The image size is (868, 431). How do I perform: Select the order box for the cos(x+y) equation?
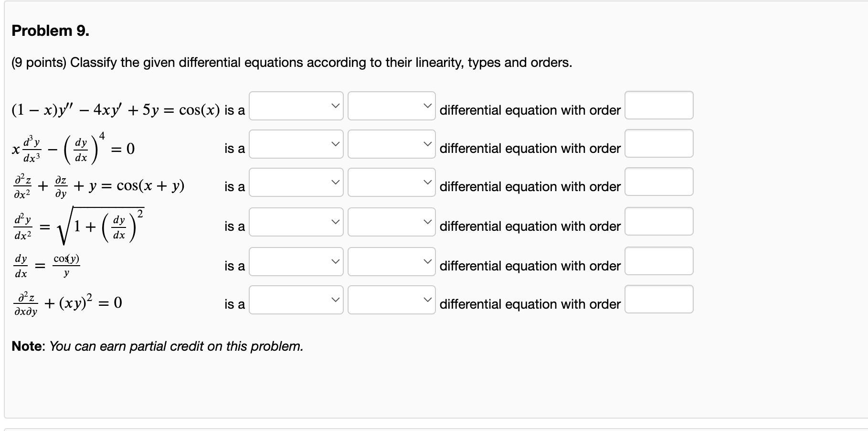[x=659, y=183]
